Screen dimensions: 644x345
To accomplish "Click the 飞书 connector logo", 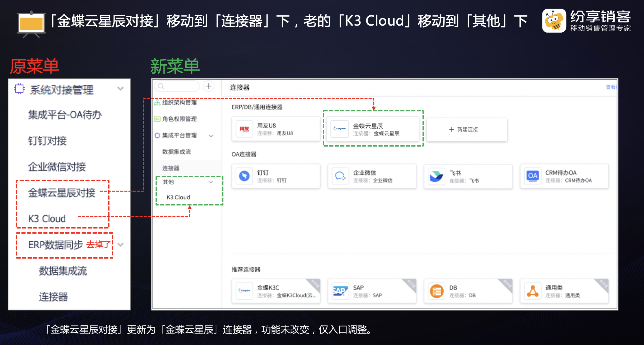I will pyautogui.click(x=436, y=176).
